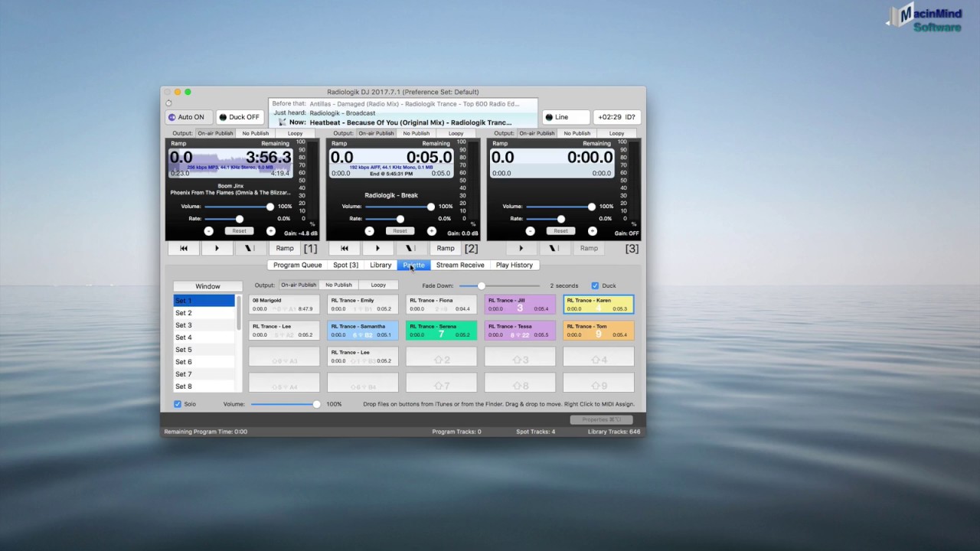Click the Volume slider on deck [1]
Image resolution: width=980 pixels, height=551 pixels.
pos(239,207)
